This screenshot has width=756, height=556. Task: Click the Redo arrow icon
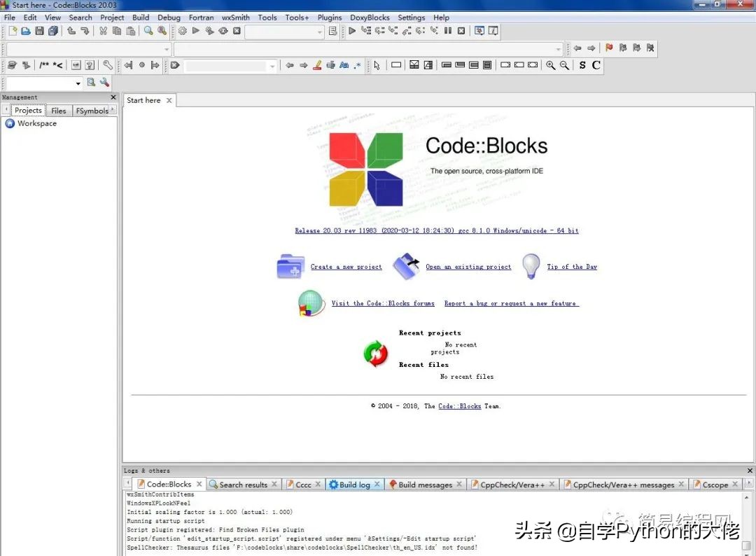(x=85, y=31)
